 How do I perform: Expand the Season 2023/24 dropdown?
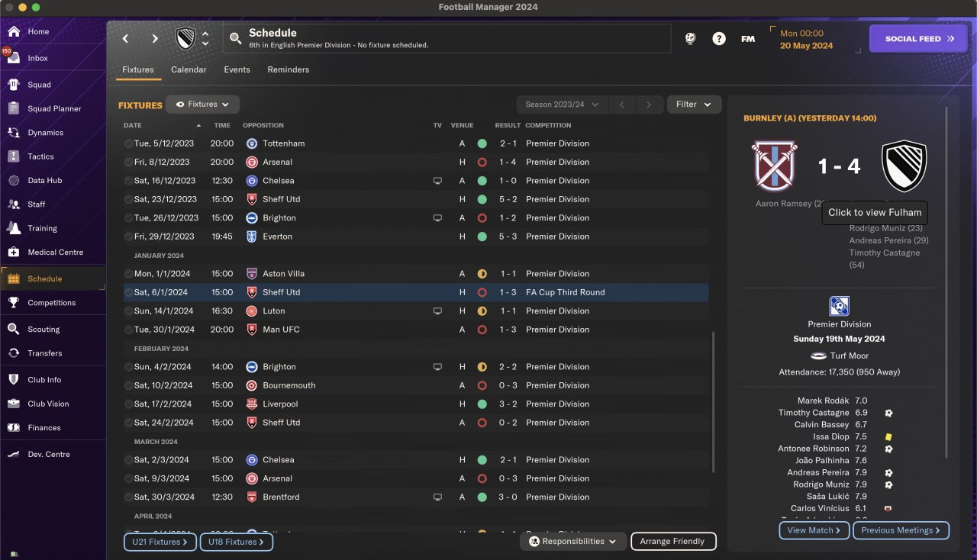[562, 105]
